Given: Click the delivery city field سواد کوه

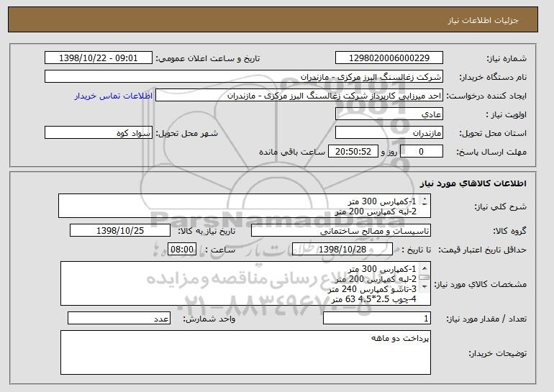Looking at the screenshot, I should 99,133.
